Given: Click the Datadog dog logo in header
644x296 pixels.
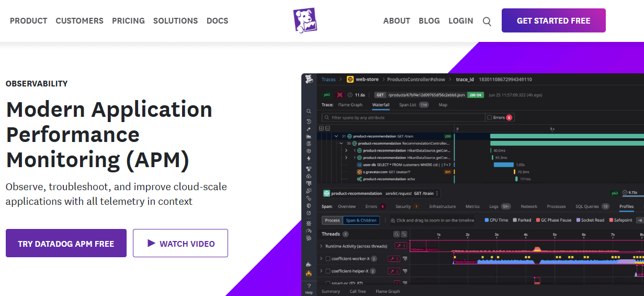Looking at the screenshot, I should 305,21.
